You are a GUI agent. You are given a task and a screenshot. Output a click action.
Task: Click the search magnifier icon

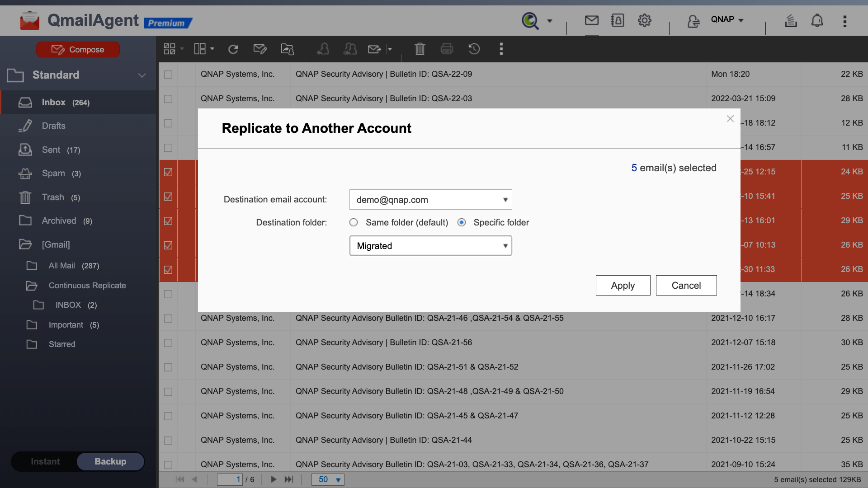530,21
